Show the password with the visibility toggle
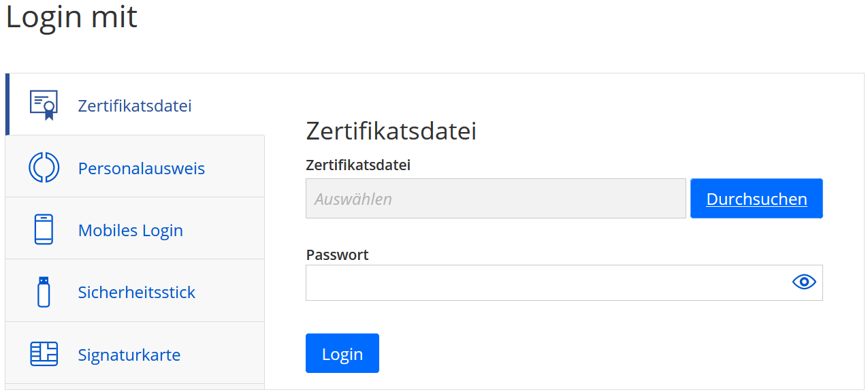 803,281
